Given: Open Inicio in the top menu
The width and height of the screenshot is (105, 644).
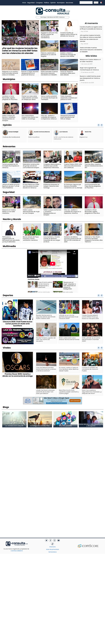Looking at the screenshot, I should point(24,3).
